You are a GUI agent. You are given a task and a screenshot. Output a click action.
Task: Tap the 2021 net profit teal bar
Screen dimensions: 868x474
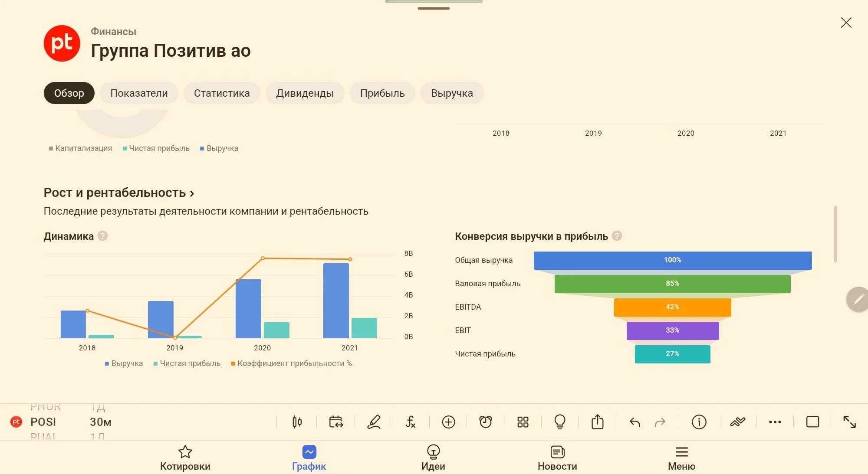364,328
